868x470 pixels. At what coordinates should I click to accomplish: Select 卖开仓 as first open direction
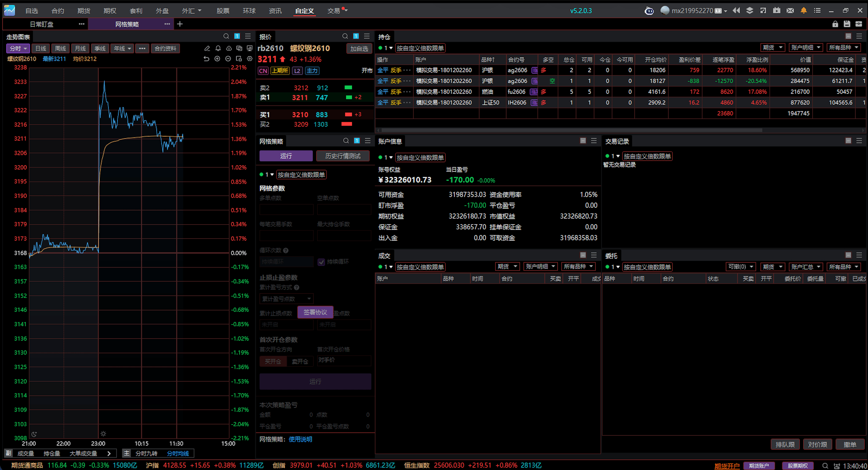click(300, 361)
